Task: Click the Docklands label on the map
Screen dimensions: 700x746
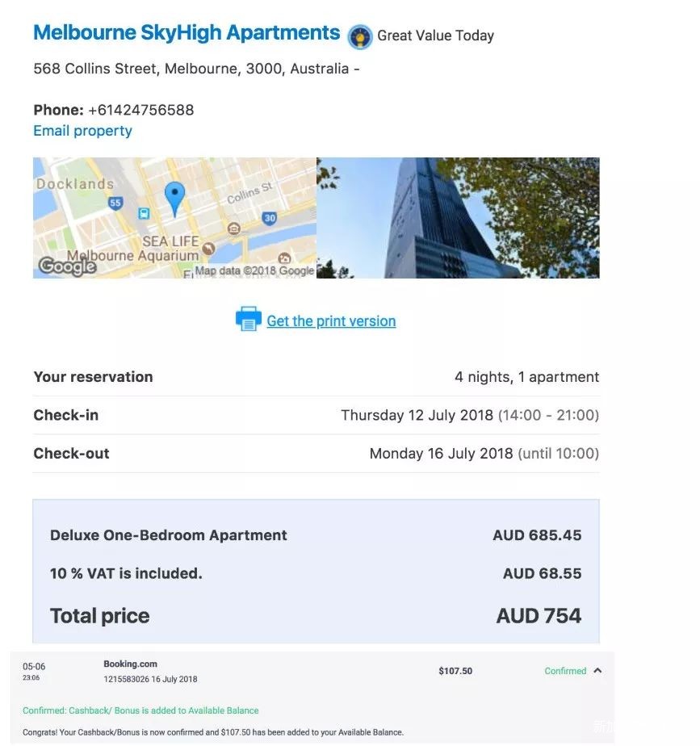Action: [75, 184]
